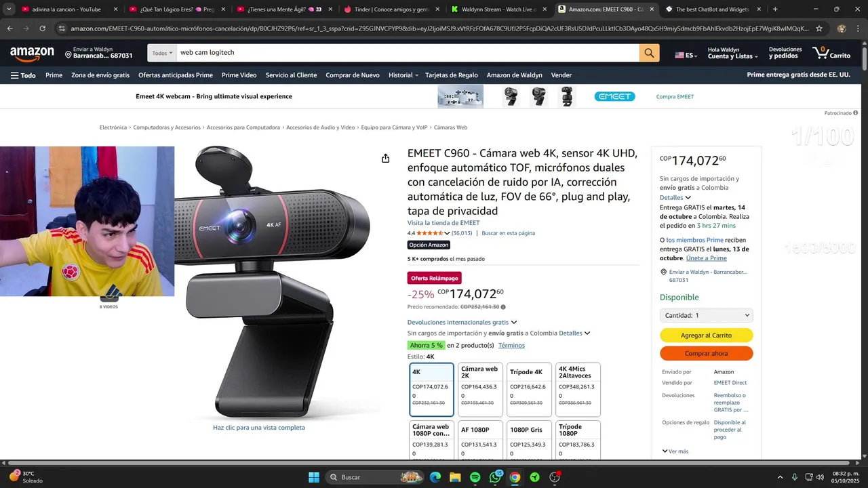
Task: Click the share icon above product image
Action: pyautogui.click(x=385, y=158)
